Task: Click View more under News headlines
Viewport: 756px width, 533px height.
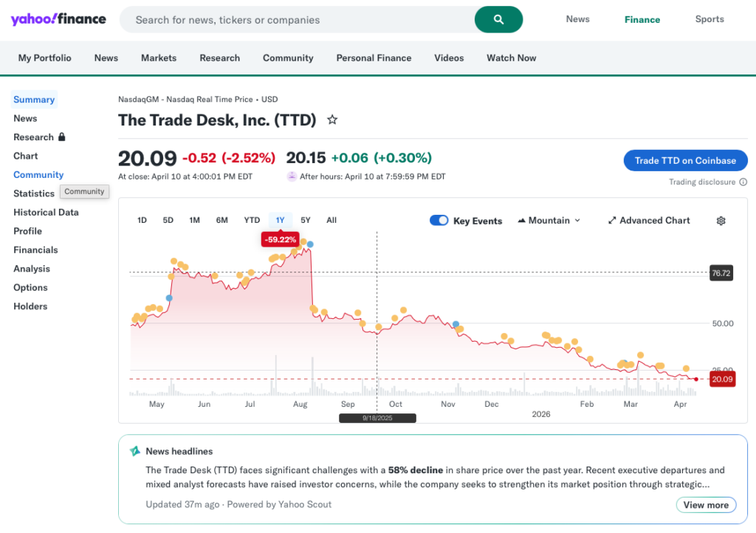Action: coord(706,505)
